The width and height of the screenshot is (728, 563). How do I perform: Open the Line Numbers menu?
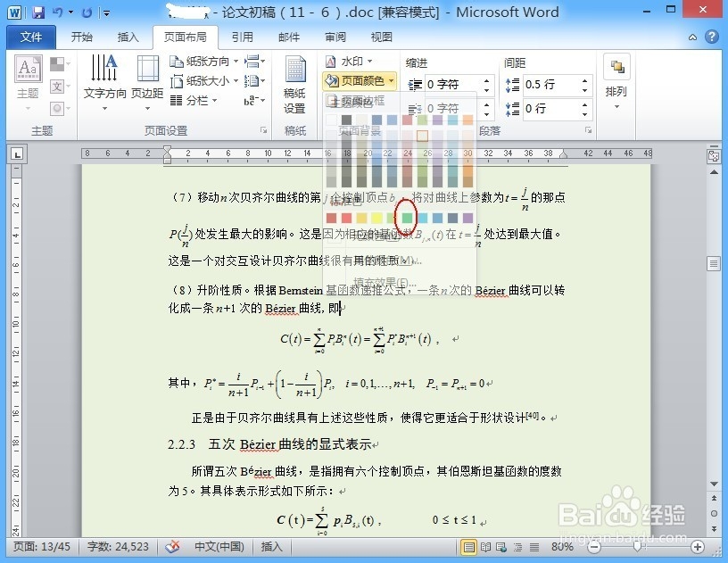pos(254,81)
